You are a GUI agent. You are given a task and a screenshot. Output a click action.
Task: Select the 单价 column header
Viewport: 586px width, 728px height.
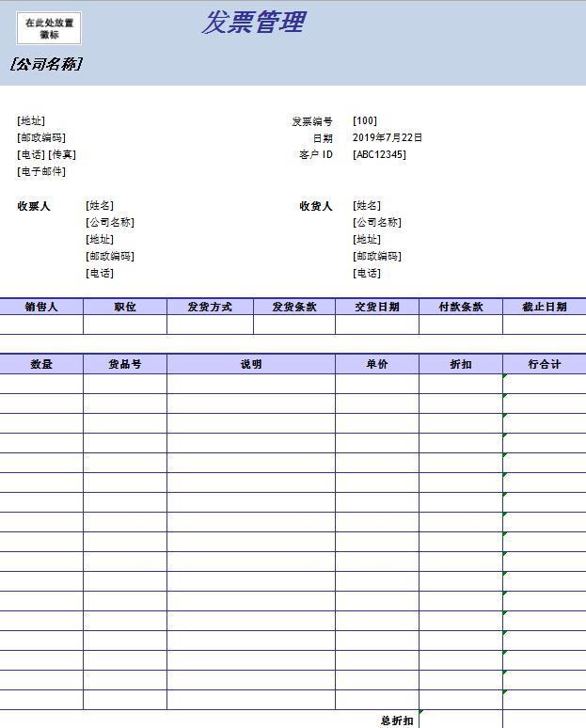pyautogui.click(x=376, y=364)
